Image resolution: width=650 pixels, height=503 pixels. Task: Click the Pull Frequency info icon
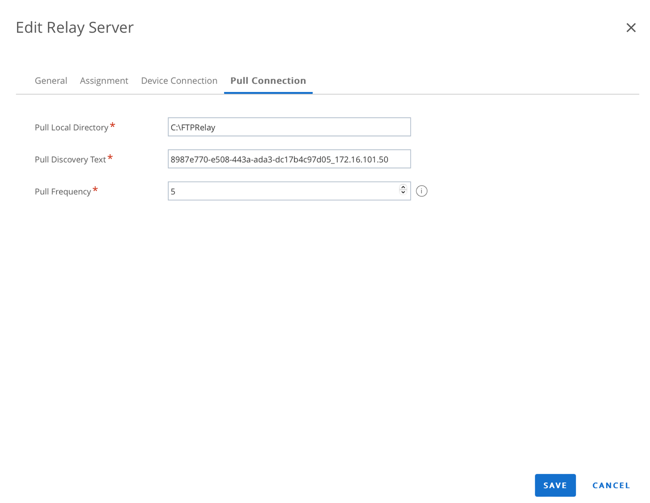422,191
